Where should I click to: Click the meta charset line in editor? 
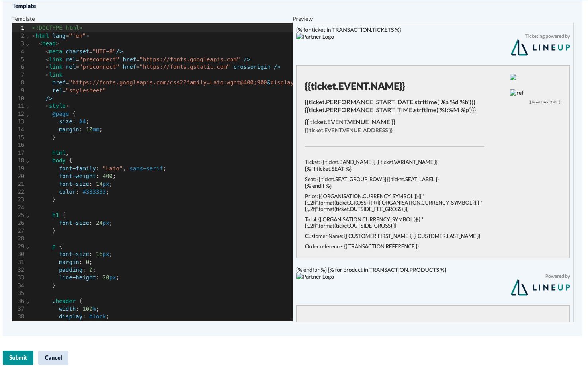coord(84,51)
